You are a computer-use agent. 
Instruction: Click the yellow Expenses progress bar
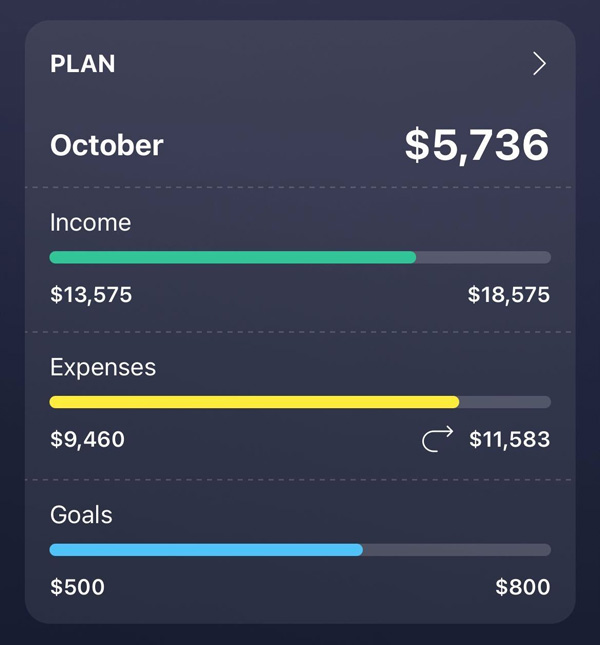coord(254,402)
